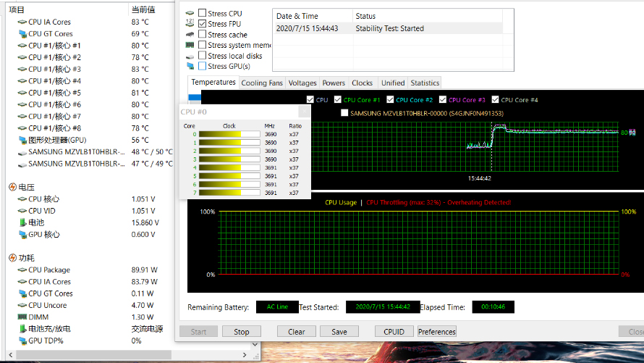Switch to the Temperatures tab
This screenshot has width=644, height=363.
(x=213, y=82)
